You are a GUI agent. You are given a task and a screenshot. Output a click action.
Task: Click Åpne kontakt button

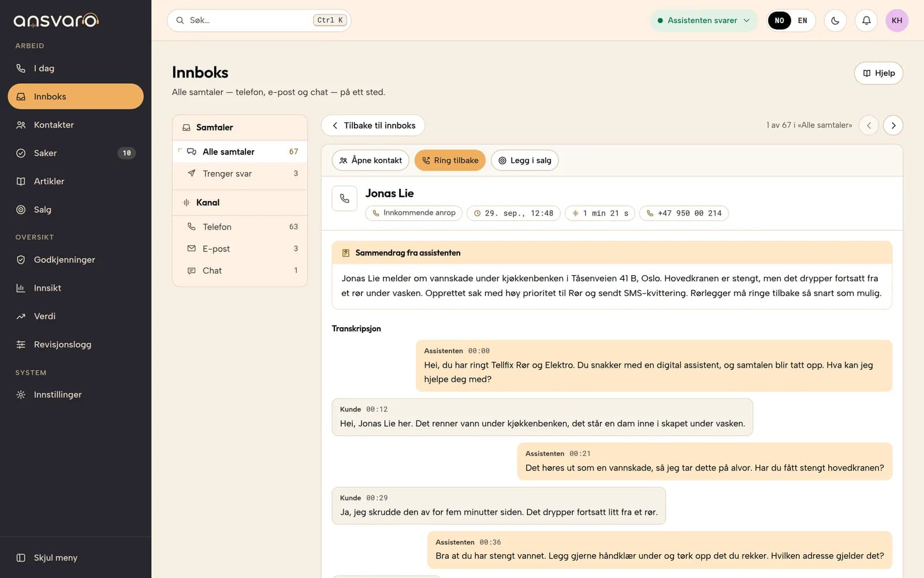[371, 160]
